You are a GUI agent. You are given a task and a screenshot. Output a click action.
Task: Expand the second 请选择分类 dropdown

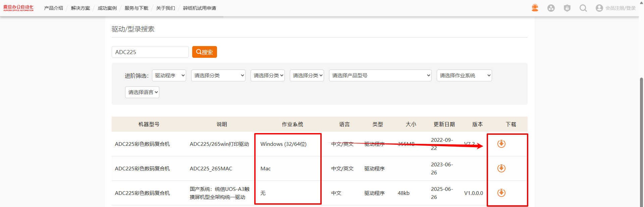(x=268, y=76)
